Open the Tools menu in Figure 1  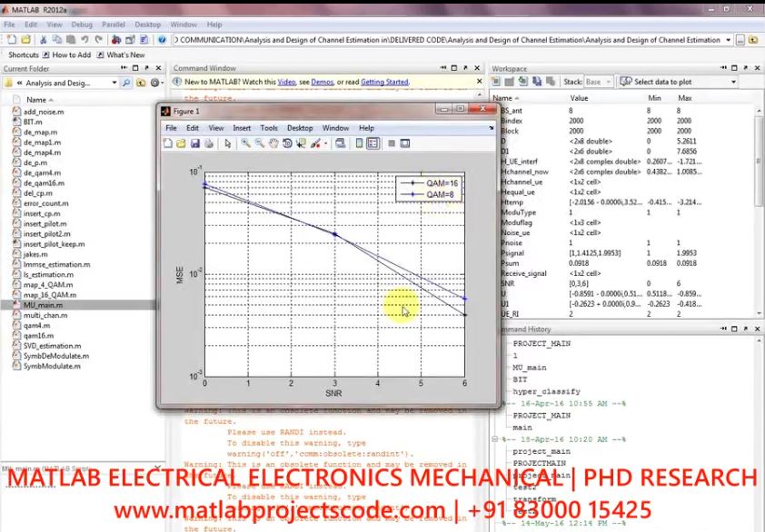[269, 128]
